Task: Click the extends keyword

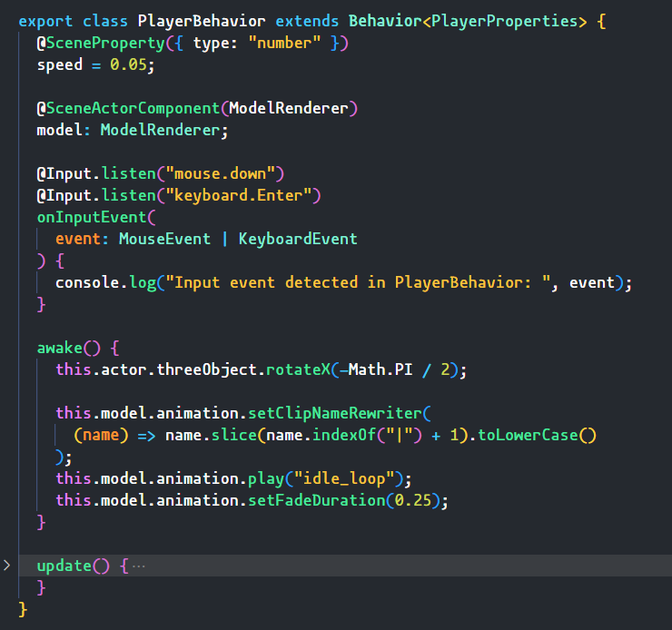Action: [x=307, y=21]
